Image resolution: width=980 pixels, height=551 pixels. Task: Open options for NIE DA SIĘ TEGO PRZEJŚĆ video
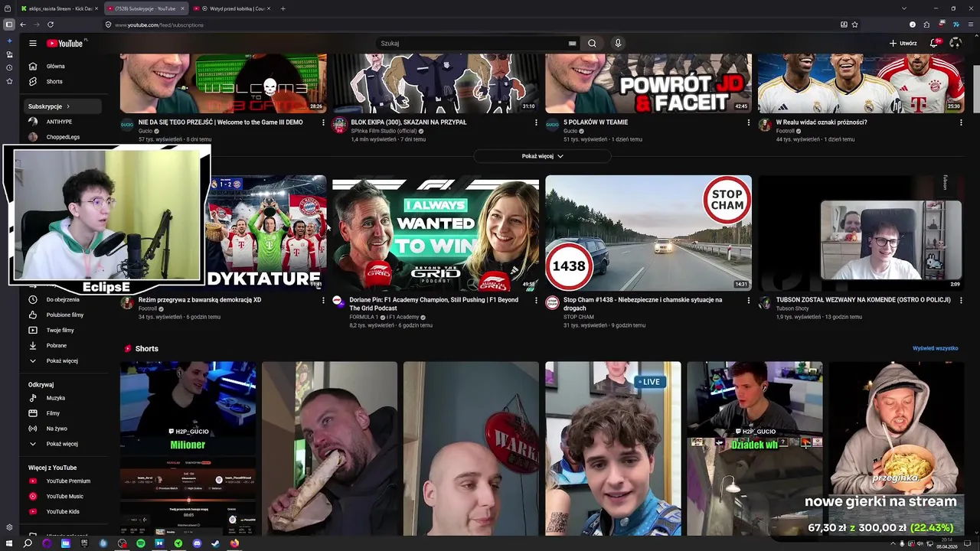[x=323, y=122]
